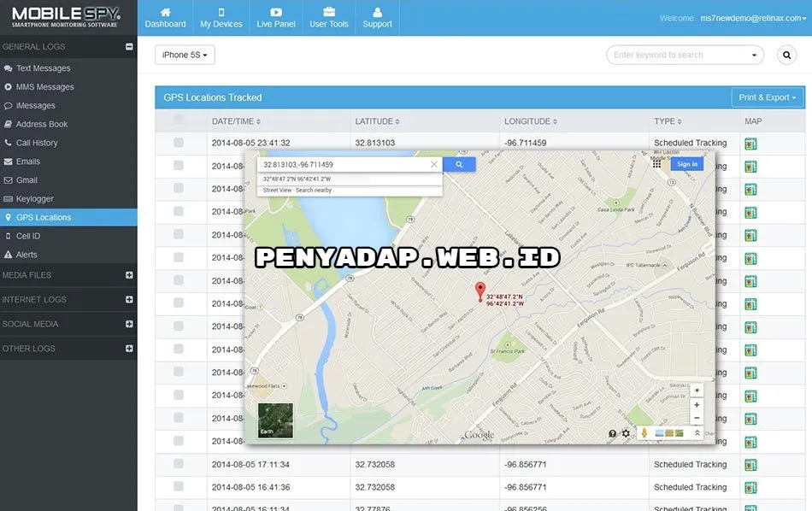Open the Print & Export dropdown

[768, 97]
